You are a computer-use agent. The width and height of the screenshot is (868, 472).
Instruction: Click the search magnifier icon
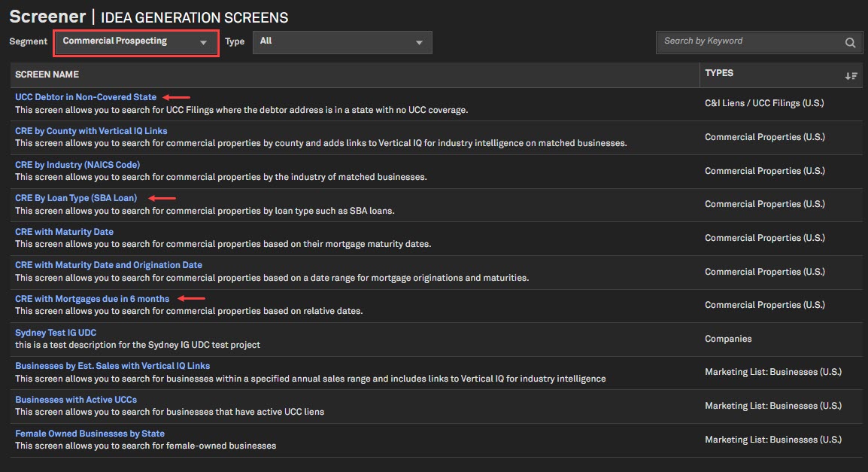click(x=850, y=43)
